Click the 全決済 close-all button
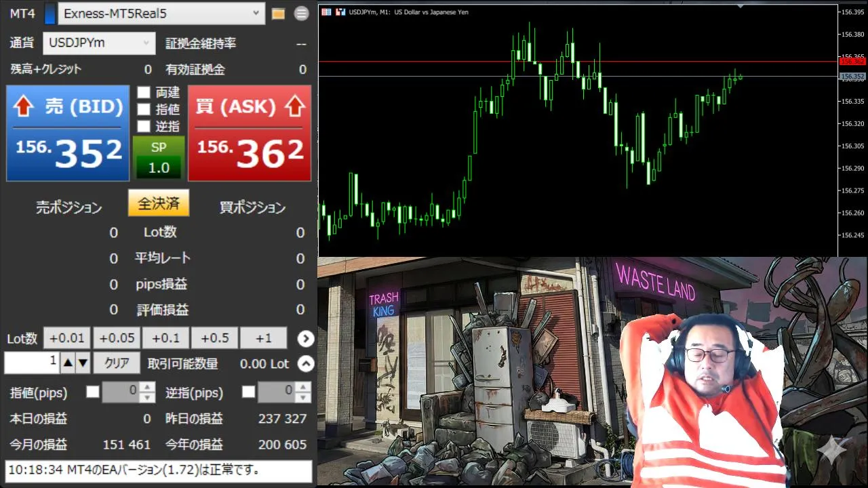 tap(159, 203)
